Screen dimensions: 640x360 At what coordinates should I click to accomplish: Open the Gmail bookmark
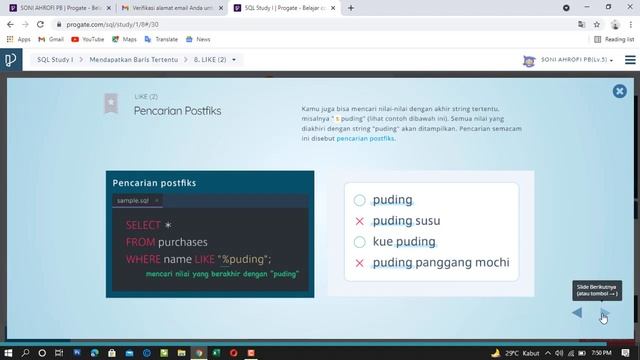point(51,40)
